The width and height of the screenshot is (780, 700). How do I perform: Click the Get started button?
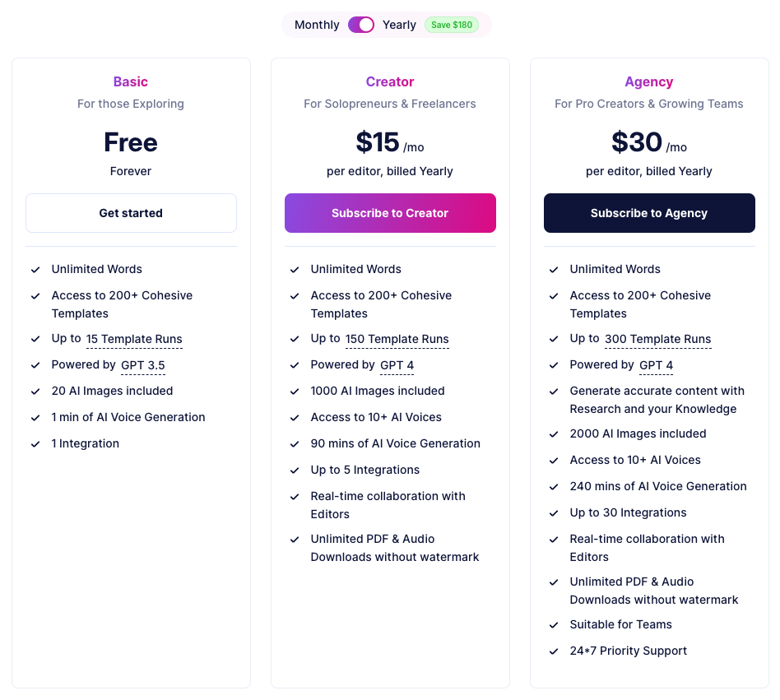131,213
